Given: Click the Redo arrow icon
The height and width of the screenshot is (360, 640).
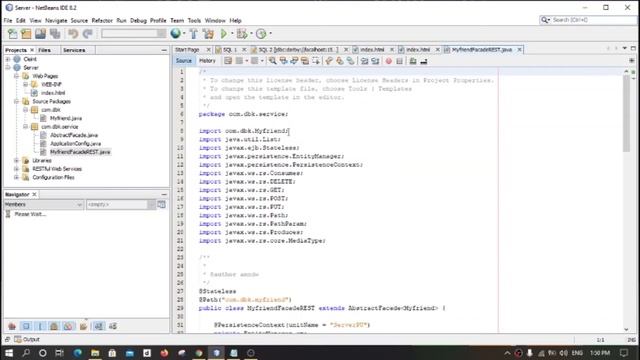Looking at the screenshot, I should click(87, 34).
